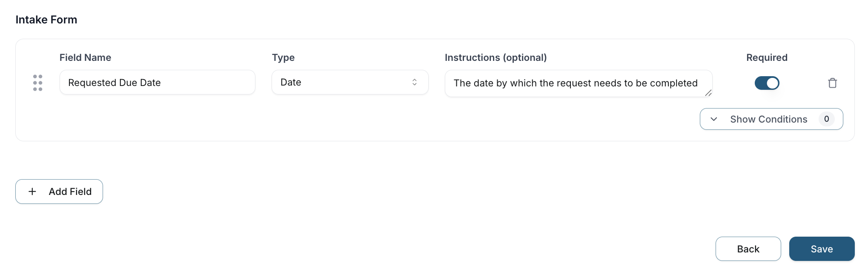868x269 pixels.
Task: Turn off the Required toggle
Action: click(x=767, y=83)
